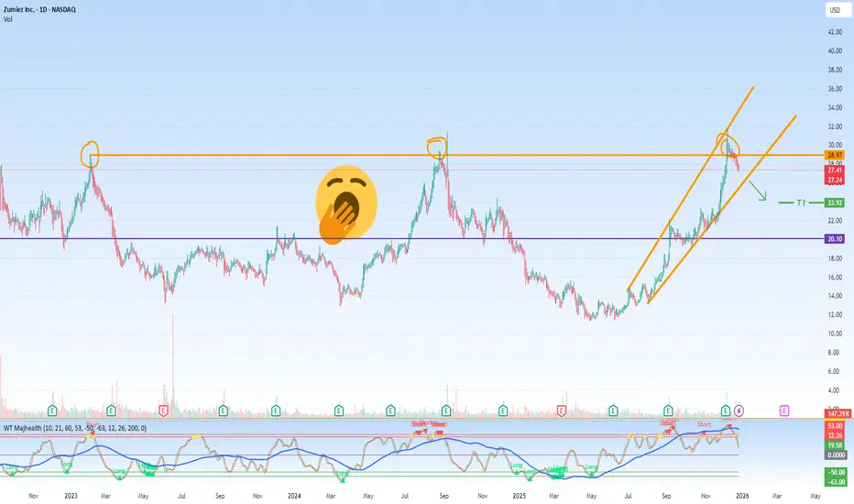This screenshot has width=854, height=504.
Task: Click the red earnings marker near Mar 2025
Action: click(x=562, y=411)
